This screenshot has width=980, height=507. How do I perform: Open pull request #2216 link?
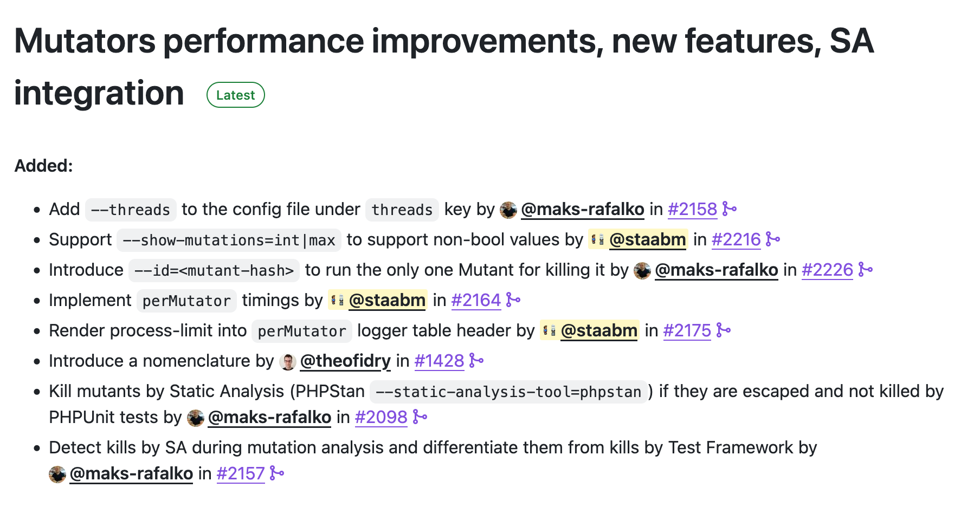(x=736, y=239)
